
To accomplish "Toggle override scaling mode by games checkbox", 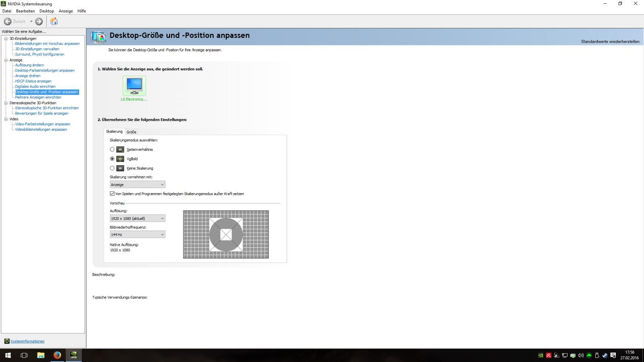I will coord(112,193).
